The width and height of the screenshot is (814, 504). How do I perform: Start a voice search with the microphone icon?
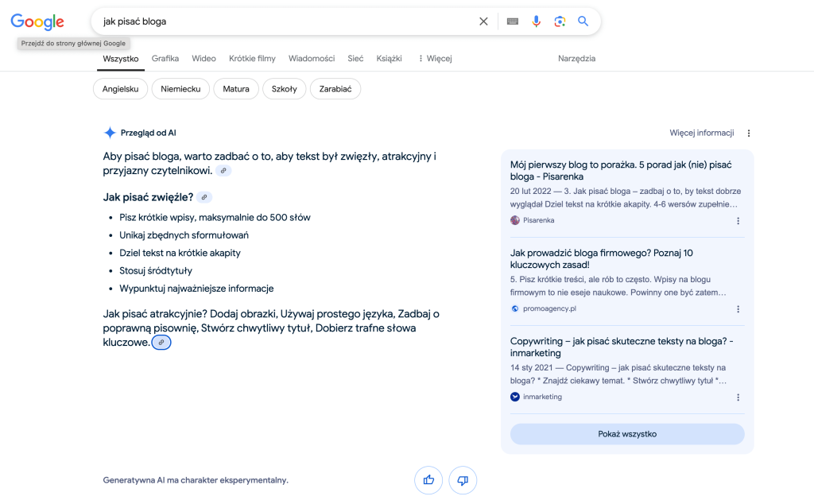pos(536,21)
